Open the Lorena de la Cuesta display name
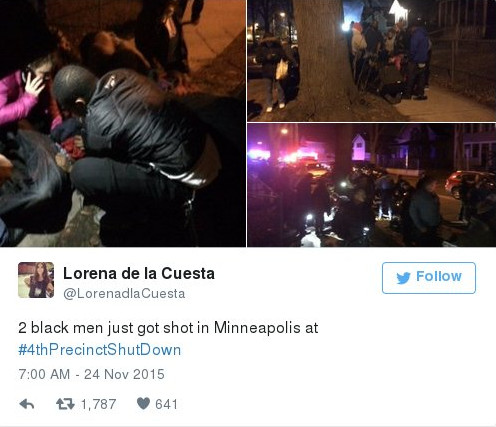 pos(139,274)
